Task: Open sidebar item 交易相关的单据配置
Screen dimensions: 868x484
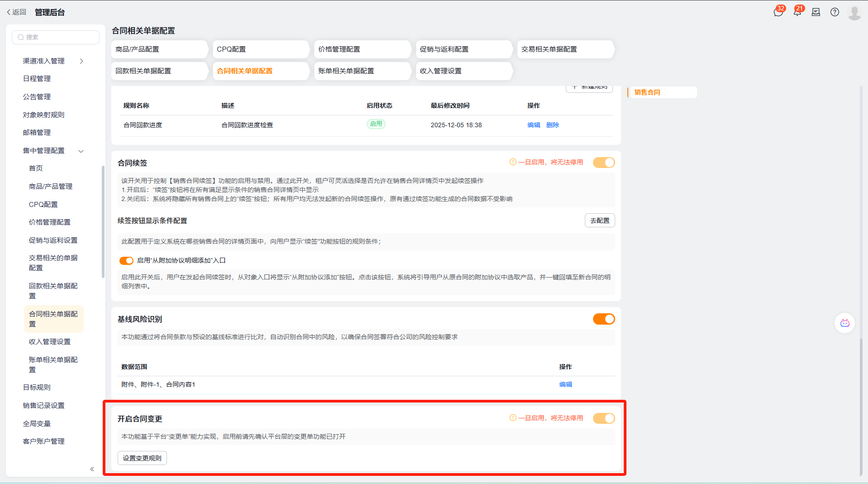Action: pos(53,263)
